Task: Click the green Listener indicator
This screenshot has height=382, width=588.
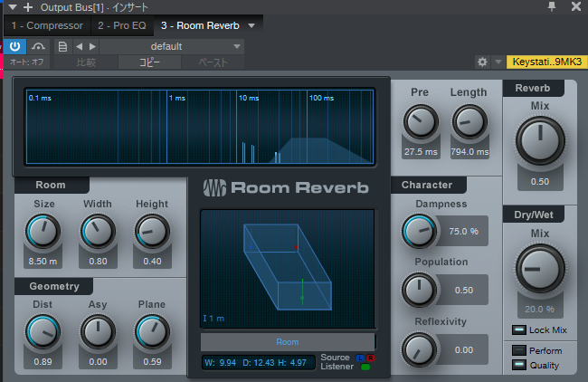Action: 365,367
